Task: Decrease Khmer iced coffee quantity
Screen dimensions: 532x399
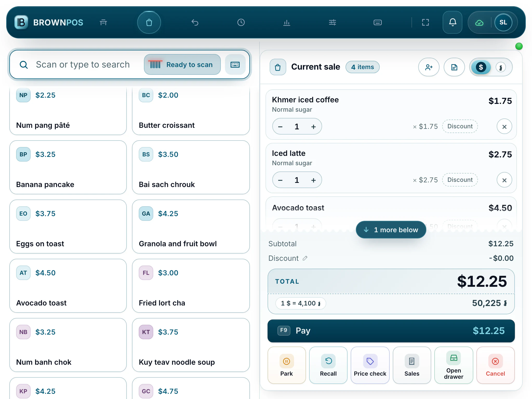Action: click(x=280, y=127)
